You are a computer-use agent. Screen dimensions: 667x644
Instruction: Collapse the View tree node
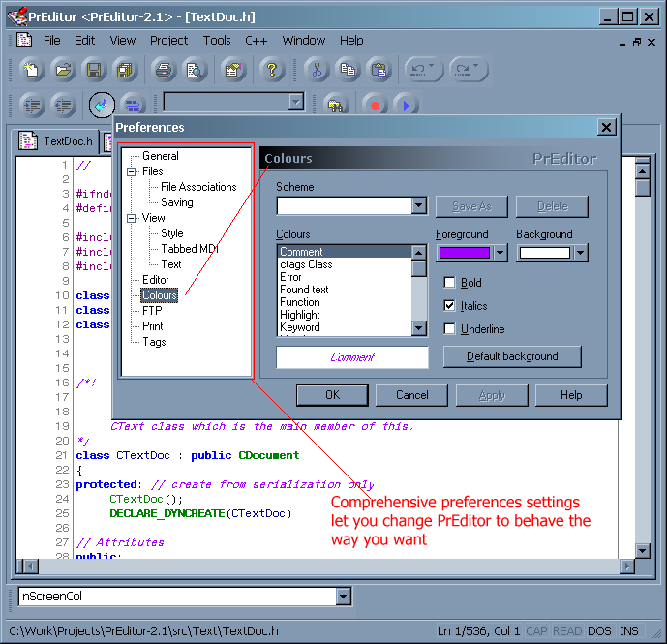131,218
